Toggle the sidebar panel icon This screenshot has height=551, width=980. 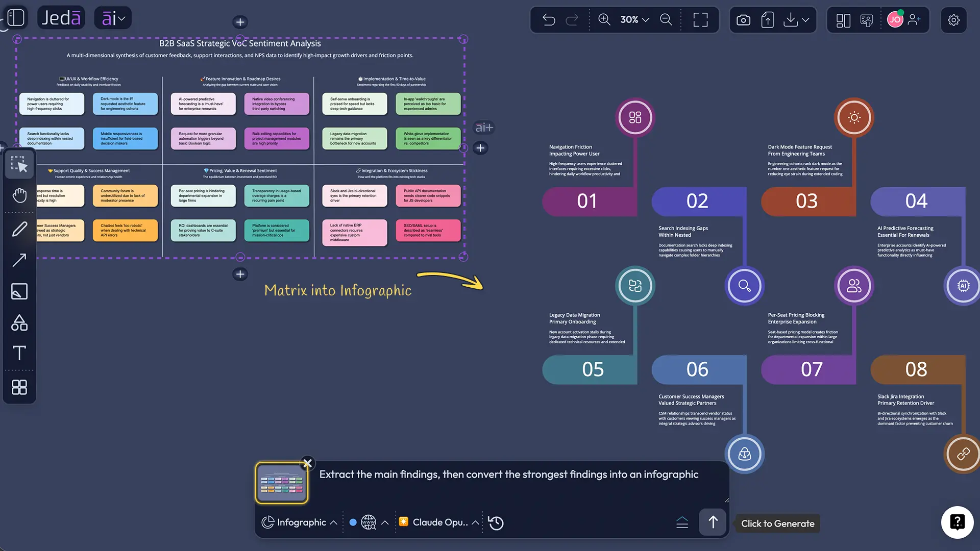pos(16,18)
